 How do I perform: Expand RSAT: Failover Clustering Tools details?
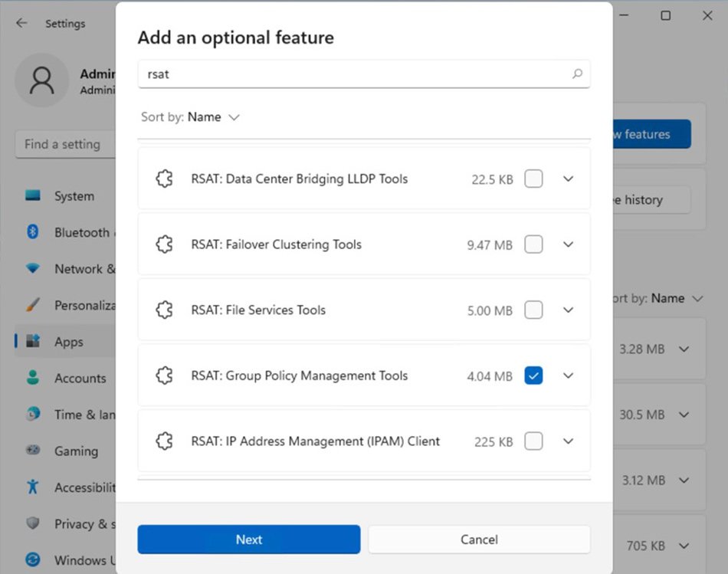coord(568,244)
